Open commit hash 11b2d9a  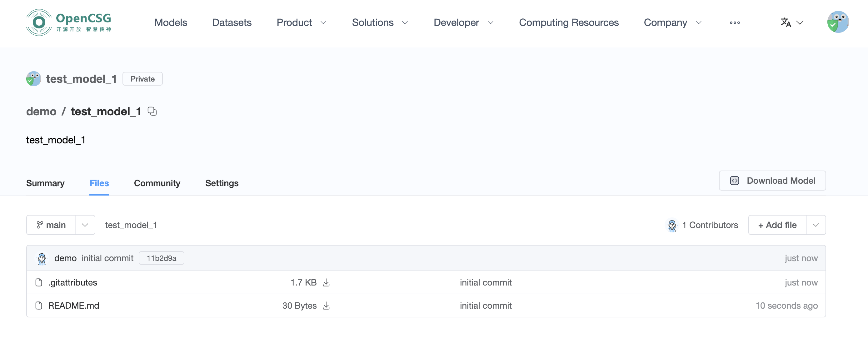tap(162, 258)
